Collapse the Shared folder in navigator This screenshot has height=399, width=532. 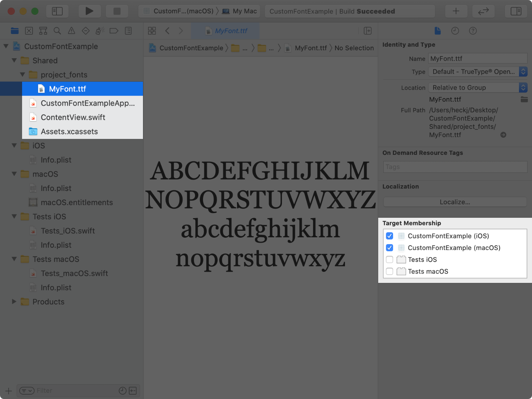[14, 60]
